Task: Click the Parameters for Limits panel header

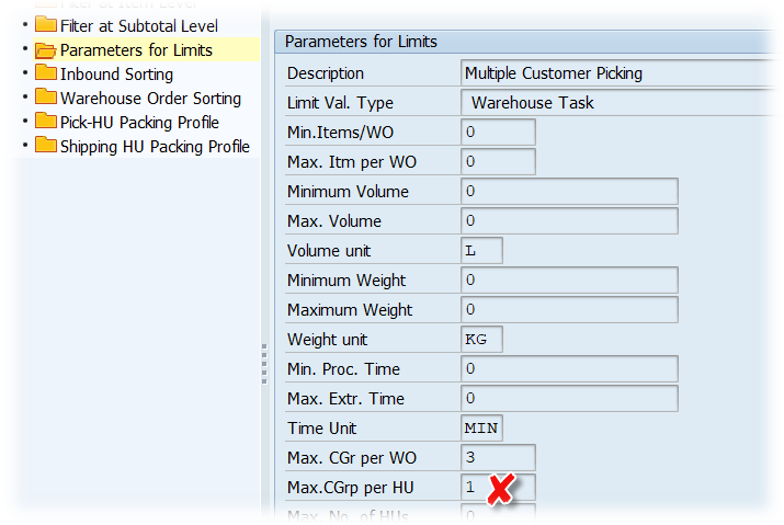Action: pyautogui.click(x=525, y=42)
